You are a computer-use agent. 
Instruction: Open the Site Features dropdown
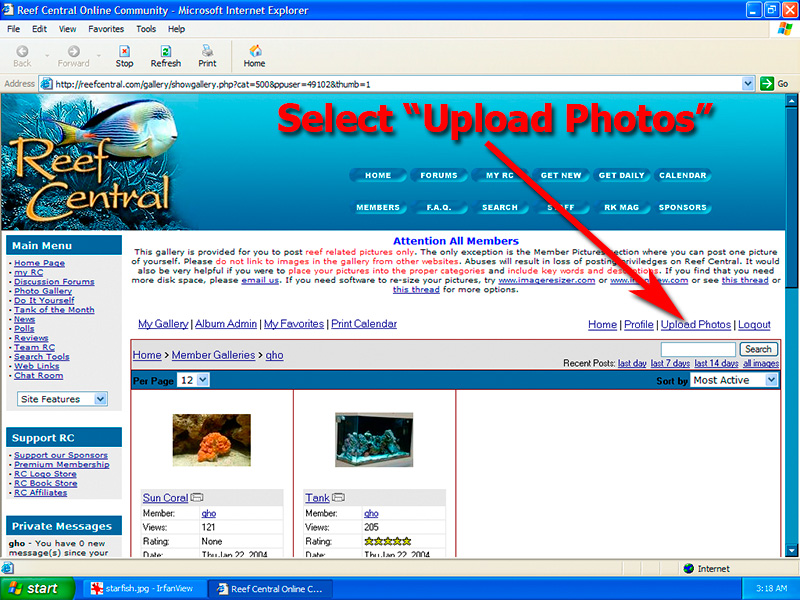pos(62,398)
